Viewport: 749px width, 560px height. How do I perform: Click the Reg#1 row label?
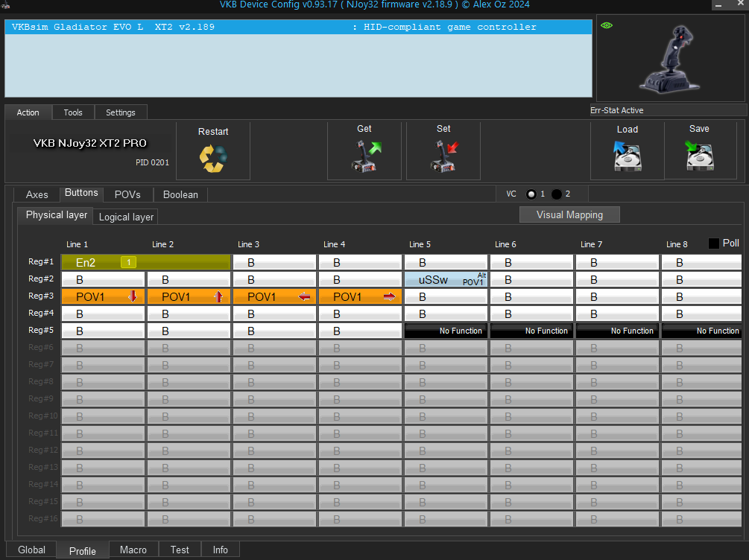click(x=41, y=261)
